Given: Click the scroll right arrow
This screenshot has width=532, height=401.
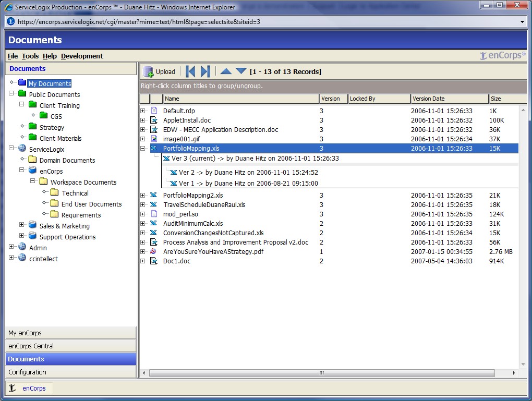Looking at the screenshot, I should pos(514,373).
